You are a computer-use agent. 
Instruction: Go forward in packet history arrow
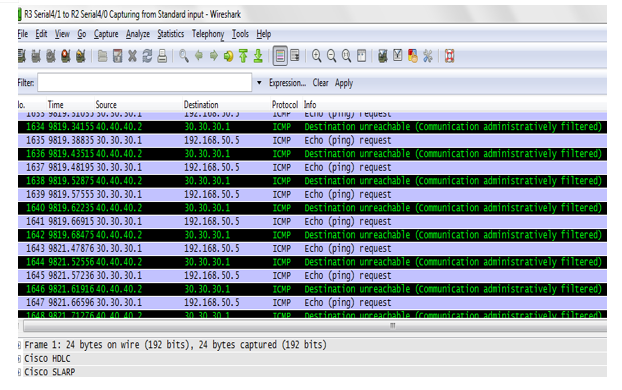point(213,56)
